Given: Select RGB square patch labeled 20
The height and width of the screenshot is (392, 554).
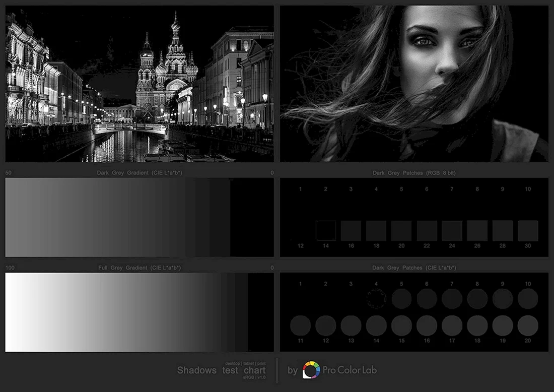Looking at the screenshot, I should pos(401,231).
